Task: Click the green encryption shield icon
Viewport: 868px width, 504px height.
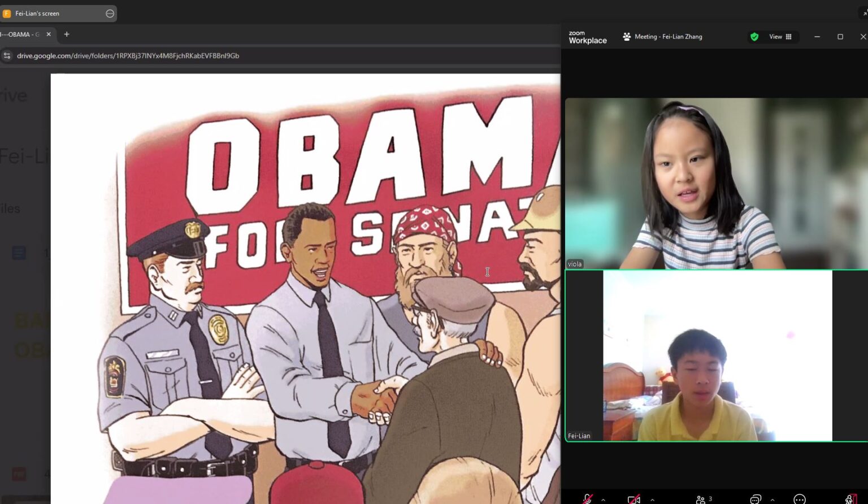Action: coord(754,37)
